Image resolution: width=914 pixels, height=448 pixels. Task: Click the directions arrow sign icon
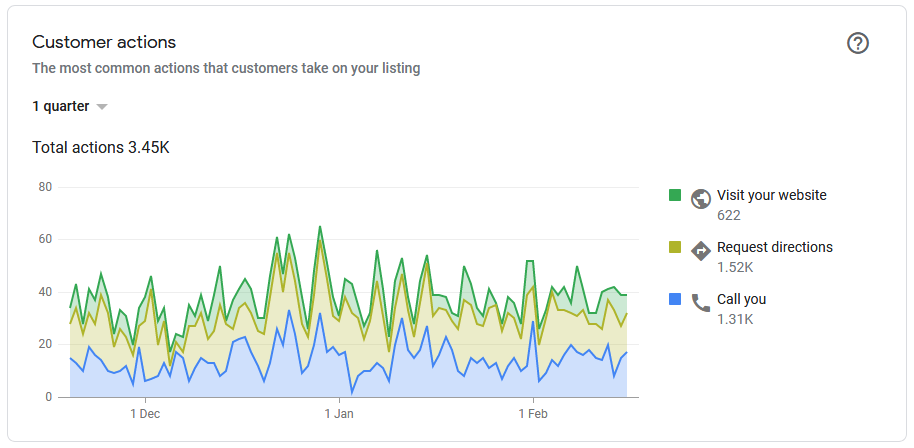[x=700, y=250]
